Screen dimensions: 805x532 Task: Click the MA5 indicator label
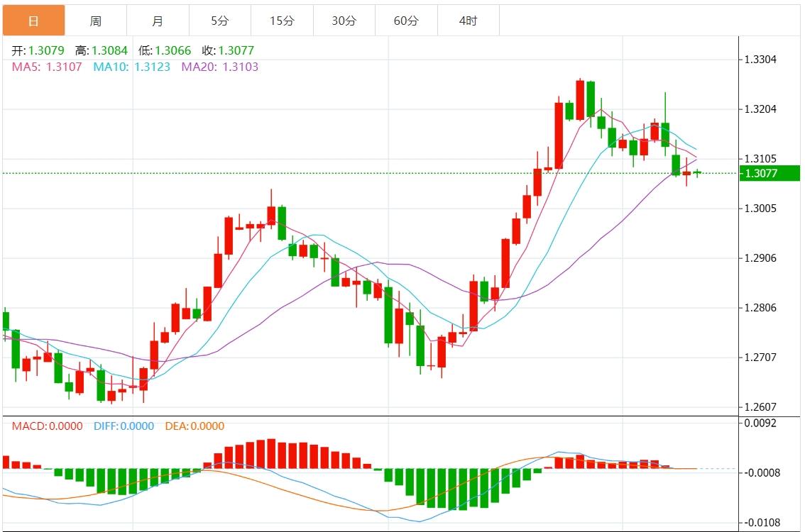pos(47,67)
